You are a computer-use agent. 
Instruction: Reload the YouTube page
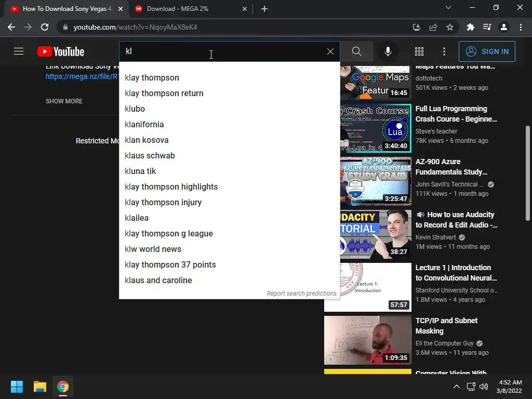tap(45, 27)
